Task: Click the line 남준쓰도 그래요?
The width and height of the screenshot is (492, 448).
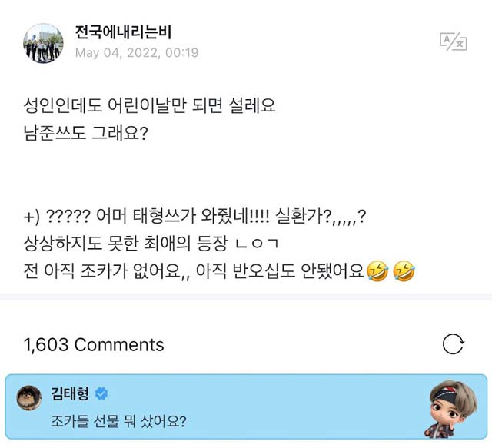Action: click(x=85, y=133)
